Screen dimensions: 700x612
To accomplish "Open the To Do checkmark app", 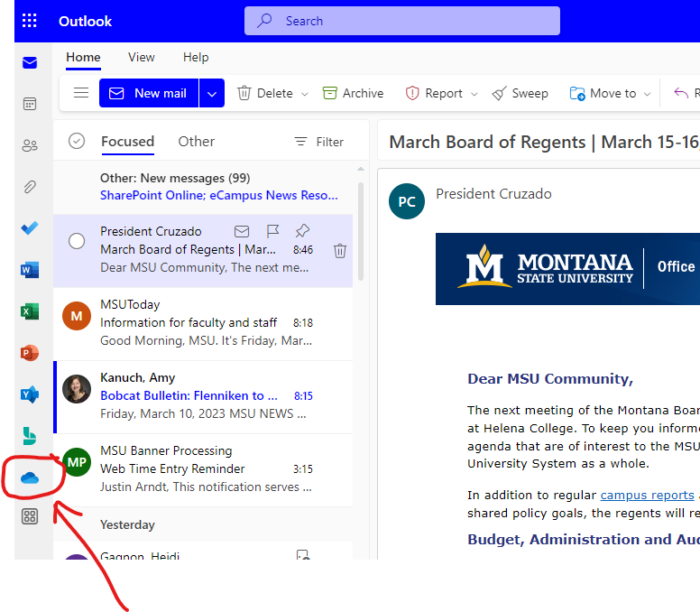I will tap(30, 228).
